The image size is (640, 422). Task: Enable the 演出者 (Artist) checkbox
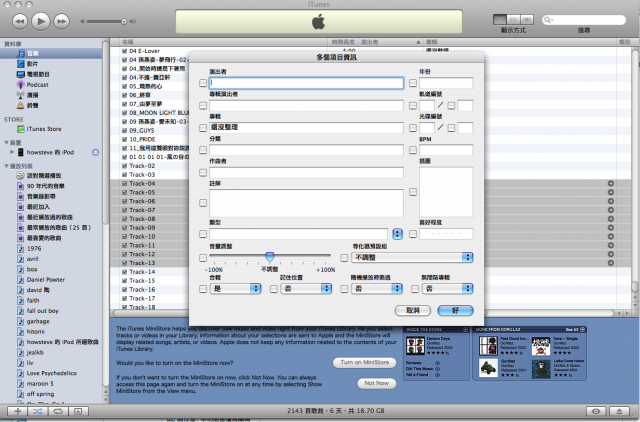tap(204, 82)
